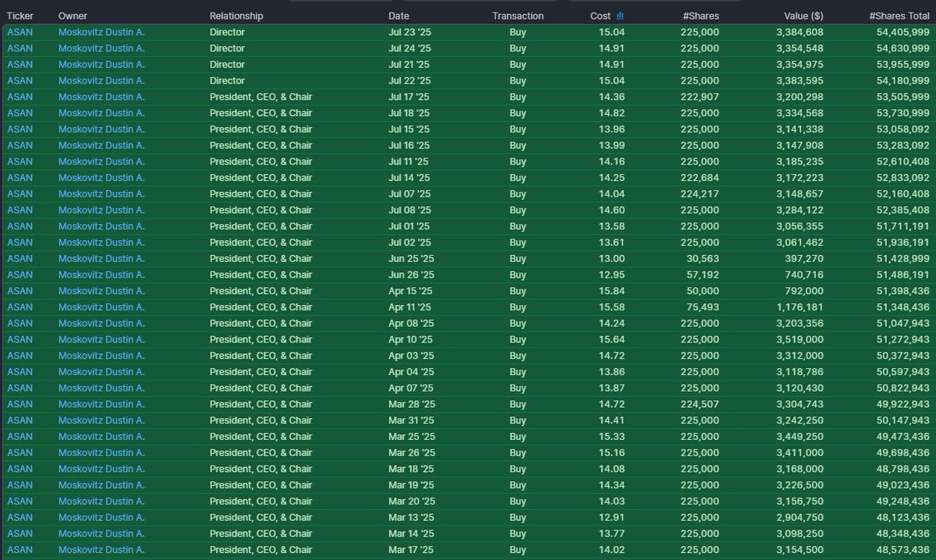This screenshot has height=560, width=936.
Task: Click the Buy cell in the Jul 02 '25 row
Action: click(518, 243)
